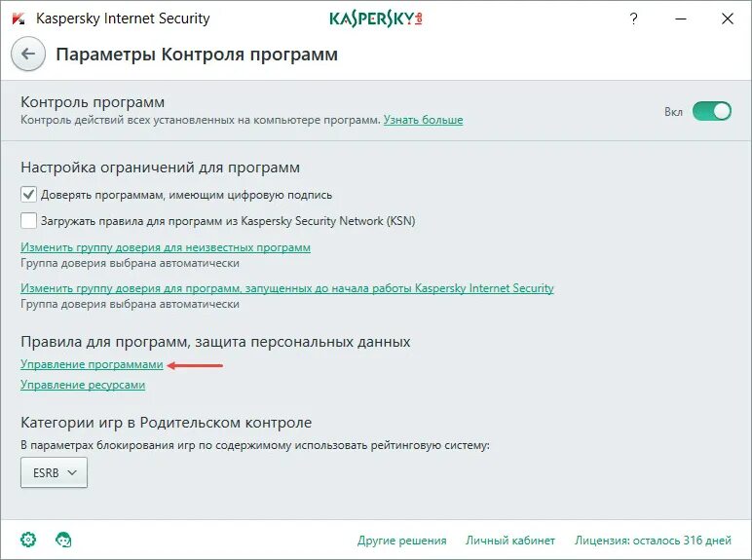Open settings with the gear icon

28,540
